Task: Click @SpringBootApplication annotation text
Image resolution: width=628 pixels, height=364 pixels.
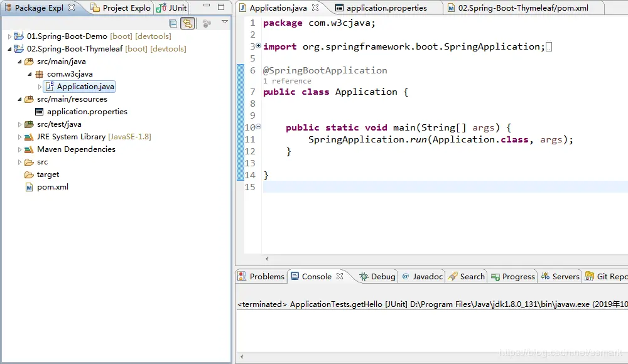Action: [325, 70]
